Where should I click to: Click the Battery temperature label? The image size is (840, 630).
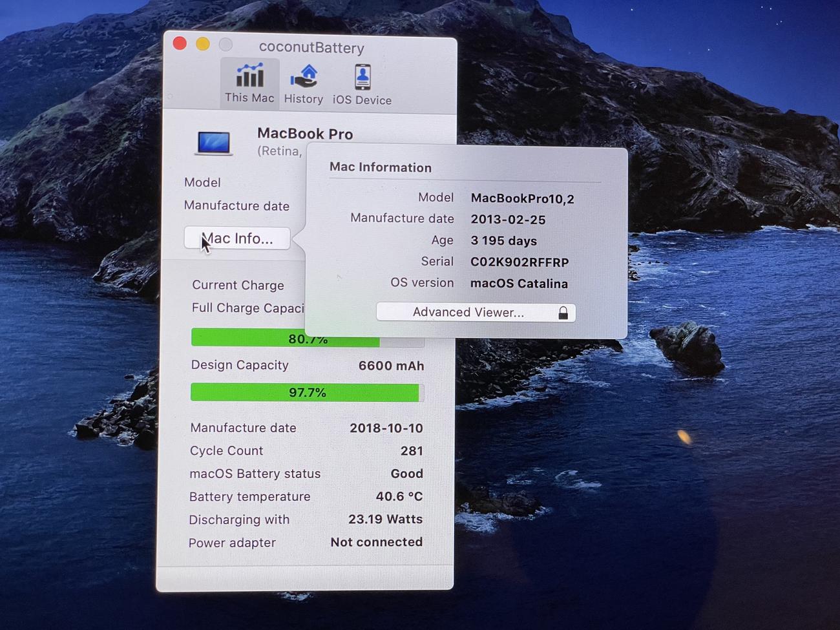coord(249,496)
